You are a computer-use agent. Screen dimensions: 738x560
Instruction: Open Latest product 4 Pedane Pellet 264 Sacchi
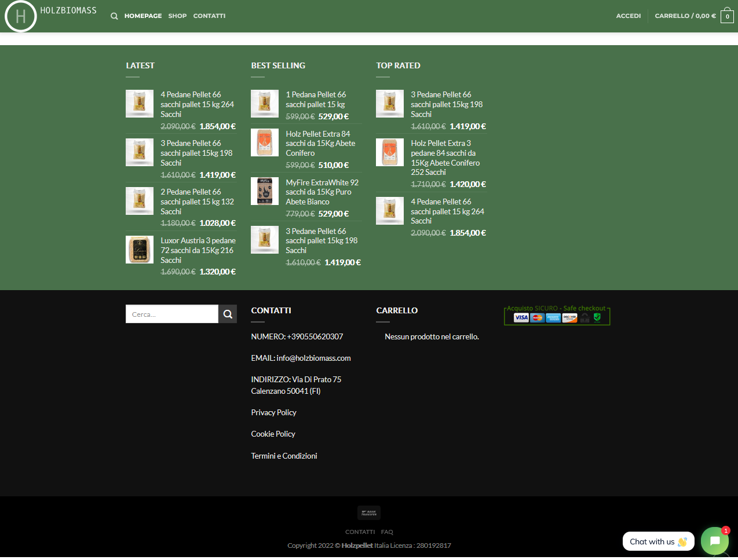(x=198, y=104)
